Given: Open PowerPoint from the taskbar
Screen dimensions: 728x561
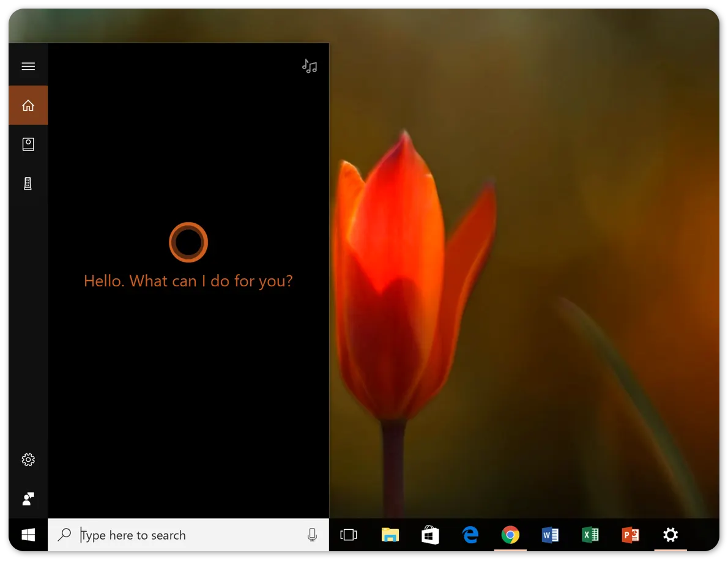Looking at the screenshot, I should (630, 535).
